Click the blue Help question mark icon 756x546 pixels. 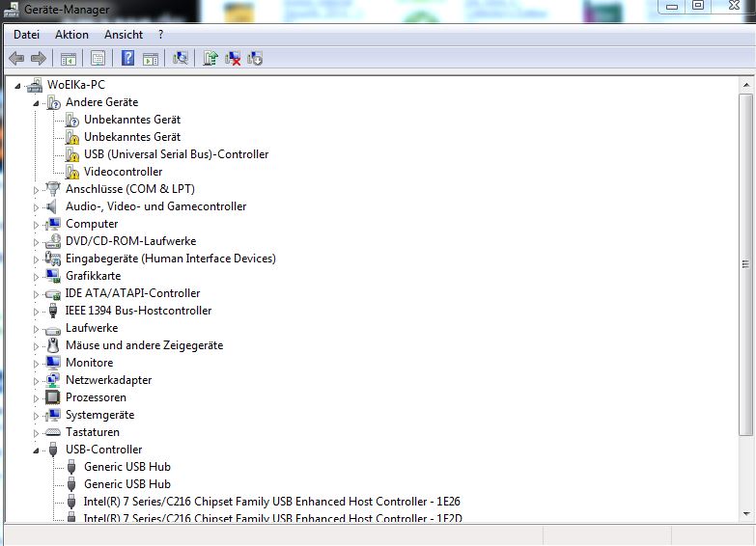click(x=127, y=58)
